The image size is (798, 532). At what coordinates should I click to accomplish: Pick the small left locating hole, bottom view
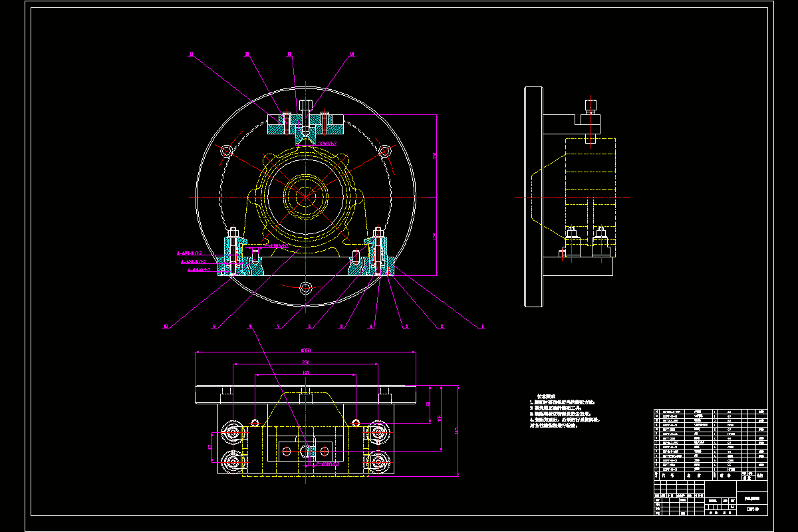click(255, 423)
